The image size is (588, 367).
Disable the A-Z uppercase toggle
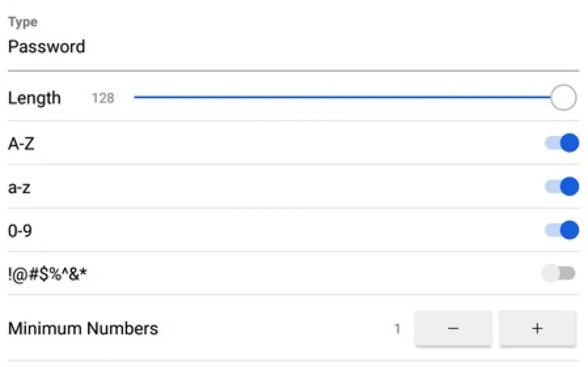pyautogui.click(x=562, y=144)
